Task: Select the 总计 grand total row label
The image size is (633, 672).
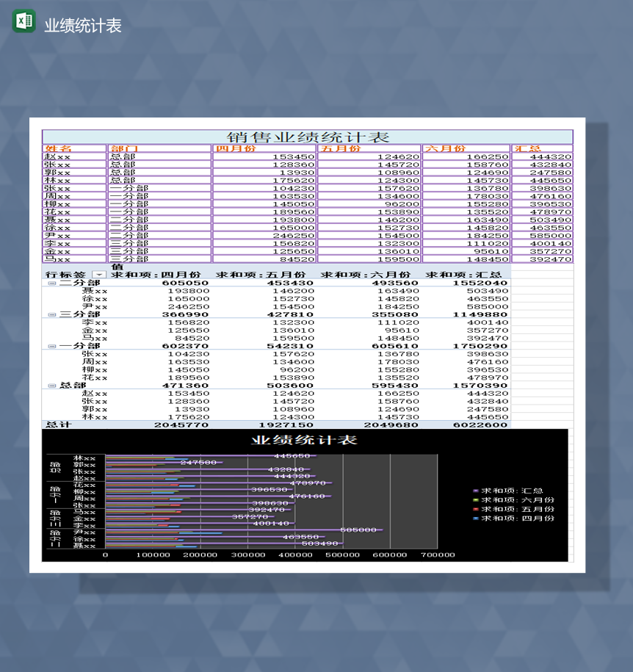Action: click(x=59, y=424)
